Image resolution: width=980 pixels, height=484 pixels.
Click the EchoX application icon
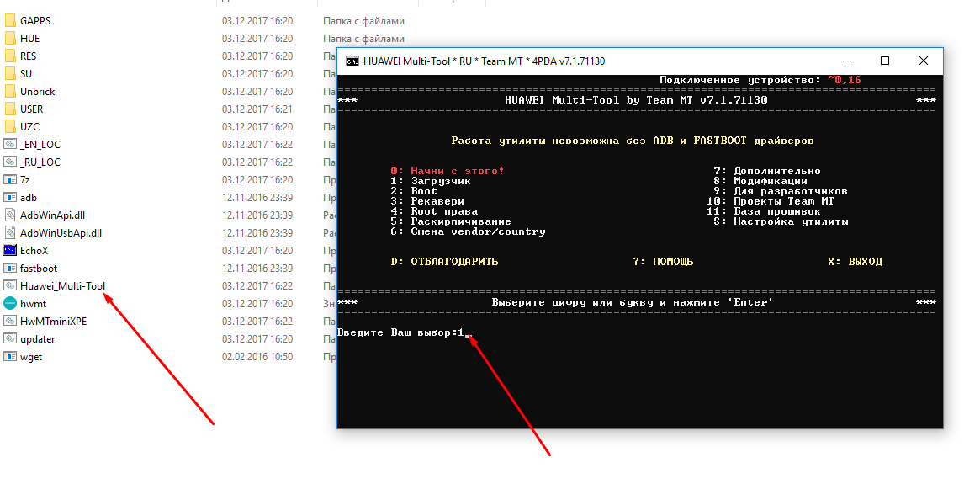point(10,250)
